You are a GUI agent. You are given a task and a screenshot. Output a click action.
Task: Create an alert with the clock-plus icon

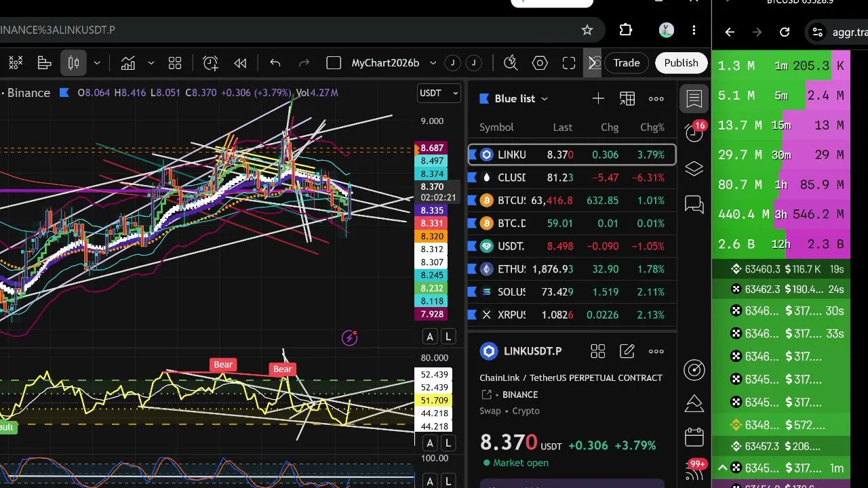click(x=211, y=63)
